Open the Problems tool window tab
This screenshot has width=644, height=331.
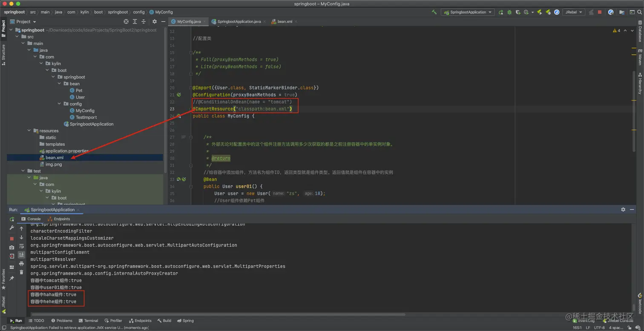[62, 321]
